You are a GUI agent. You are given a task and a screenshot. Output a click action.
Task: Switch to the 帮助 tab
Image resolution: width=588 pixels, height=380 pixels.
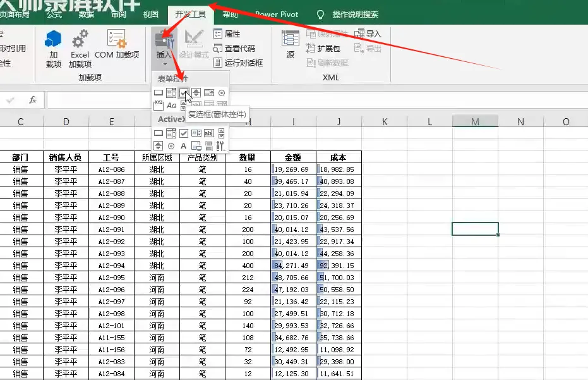click(x=230, y=15)
